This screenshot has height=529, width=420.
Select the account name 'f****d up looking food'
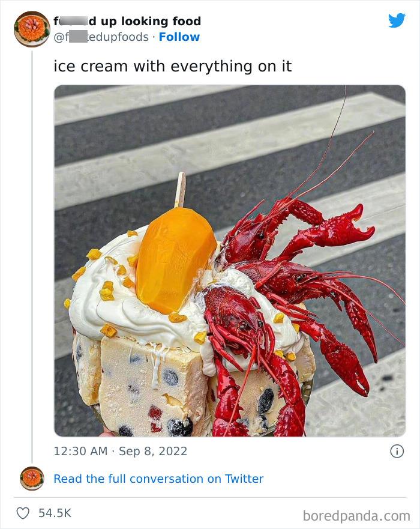[128, 22]
